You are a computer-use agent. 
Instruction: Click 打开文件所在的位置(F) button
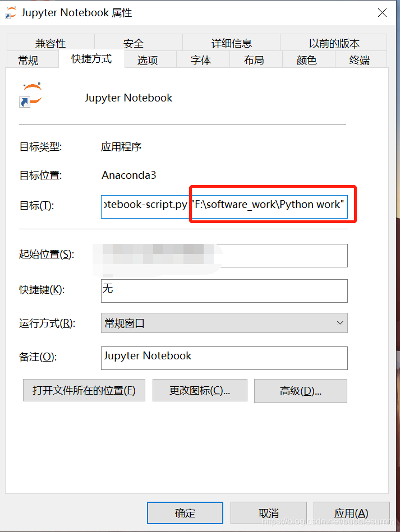(x=84, y=391)
